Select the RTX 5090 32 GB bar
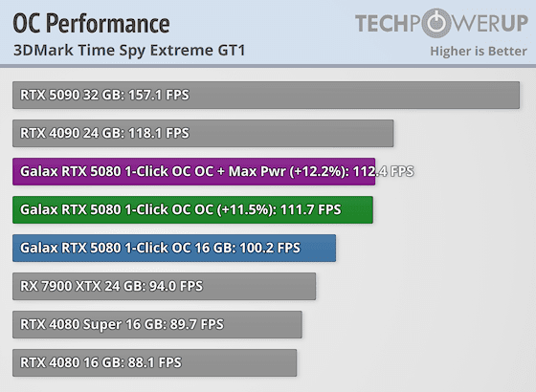 point(266,95)
